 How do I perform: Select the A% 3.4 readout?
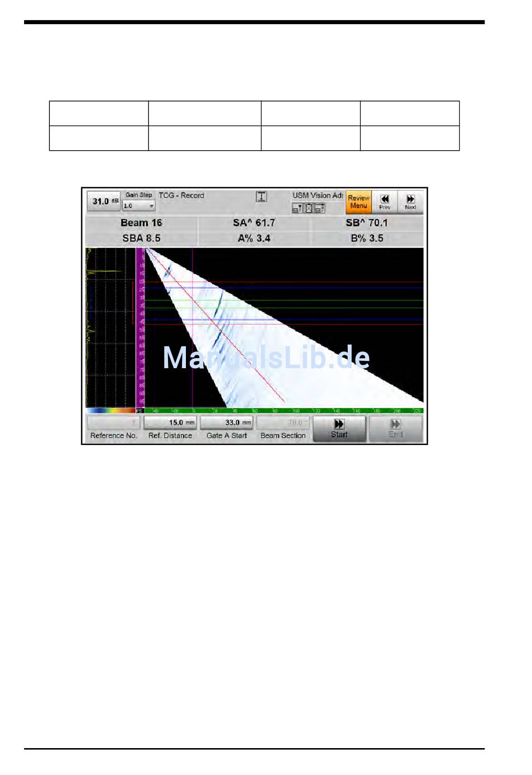[254, 238]
